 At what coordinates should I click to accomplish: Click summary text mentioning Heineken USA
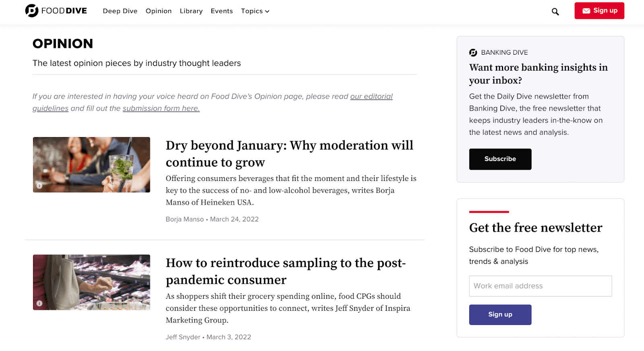291,191
